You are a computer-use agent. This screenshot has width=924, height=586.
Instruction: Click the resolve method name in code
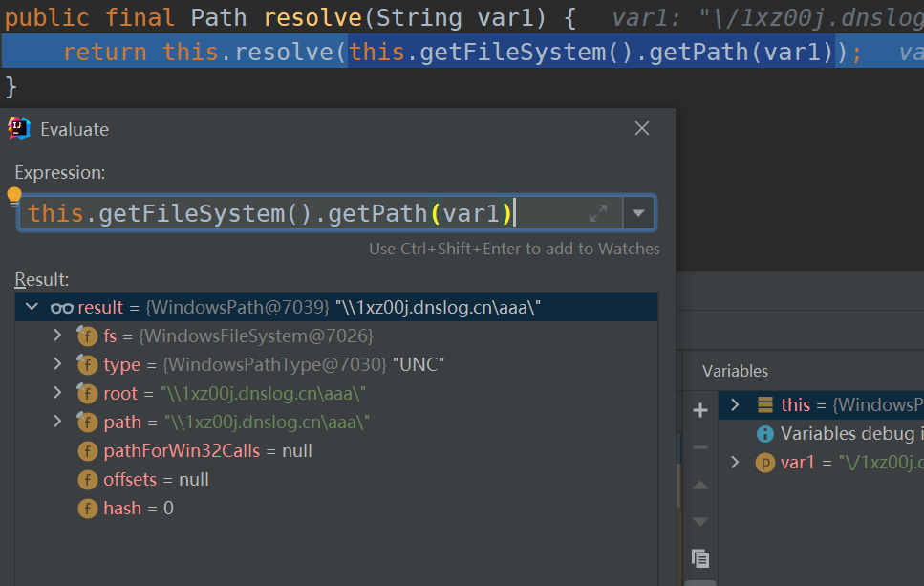tap(312, 18)
